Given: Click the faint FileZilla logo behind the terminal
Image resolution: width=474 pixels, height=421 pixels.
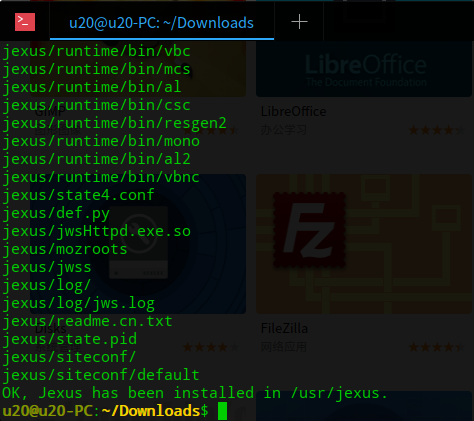Looking at the screenshot, I should 309,230.
